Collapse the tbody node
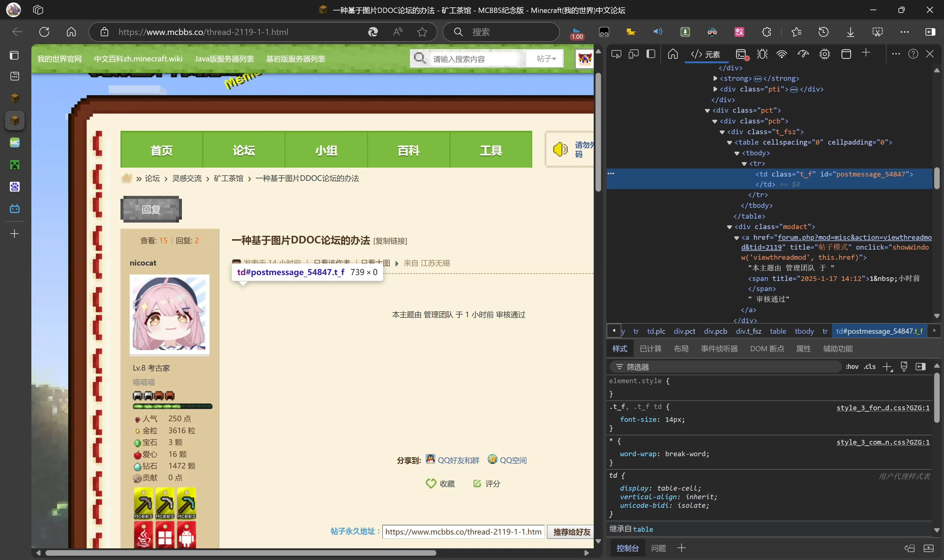The image size is (944, 560). pos(737,153)
